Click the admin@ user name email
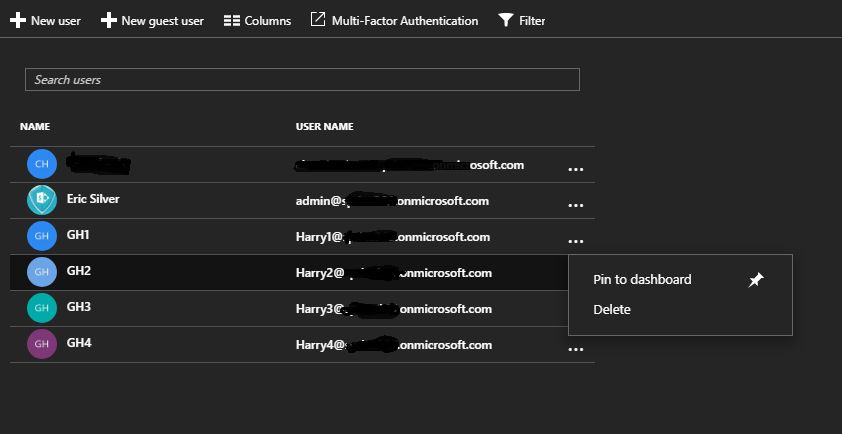Image resolution: width=842 pixels, height=434 pixels. pyautogui.click(x=392, y=201)
